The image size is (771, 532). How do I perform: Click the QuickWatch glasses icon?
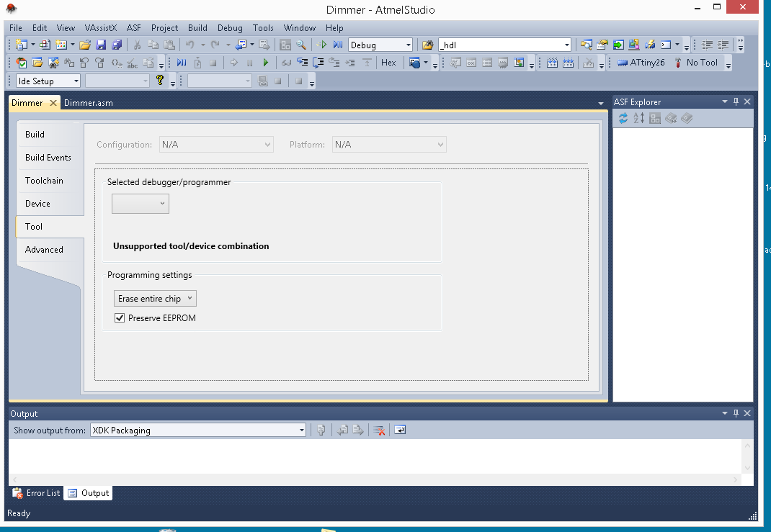point(286,63)
